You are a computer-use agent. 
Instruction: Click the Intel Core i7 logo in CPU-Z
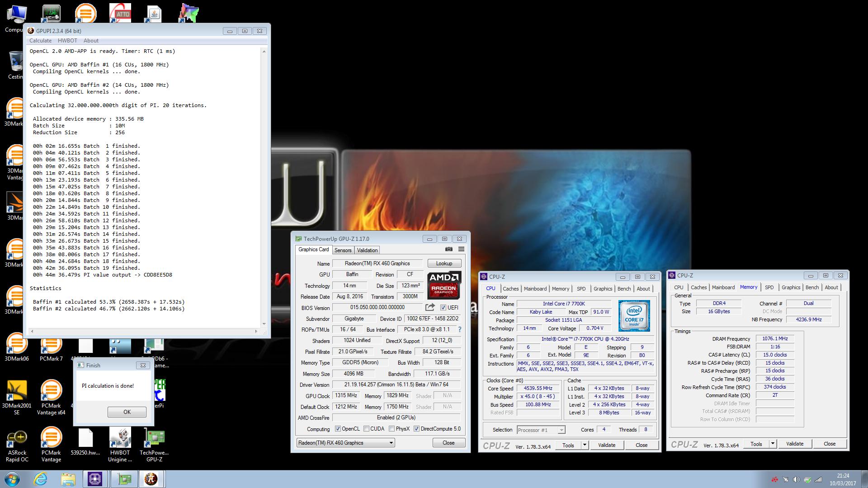click(x=634, y=316)
